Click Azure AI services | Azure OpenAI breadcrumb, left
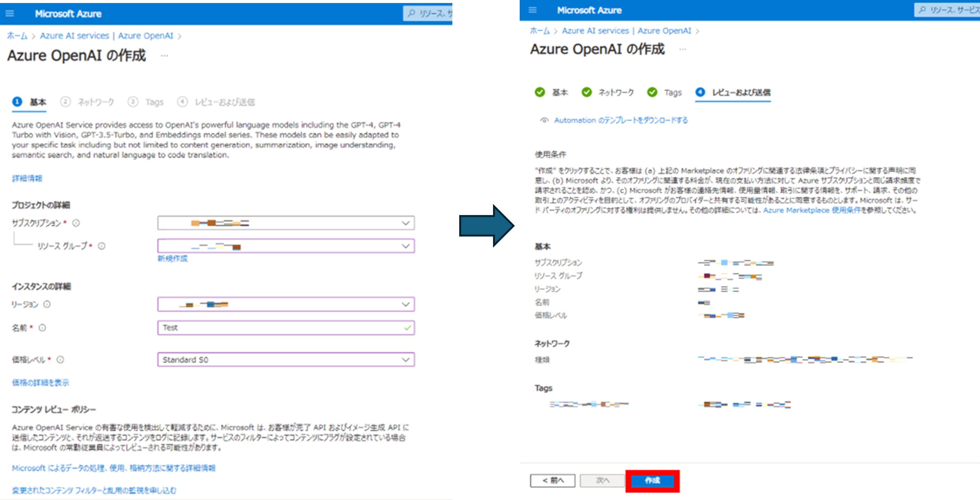 coord(106,36)
